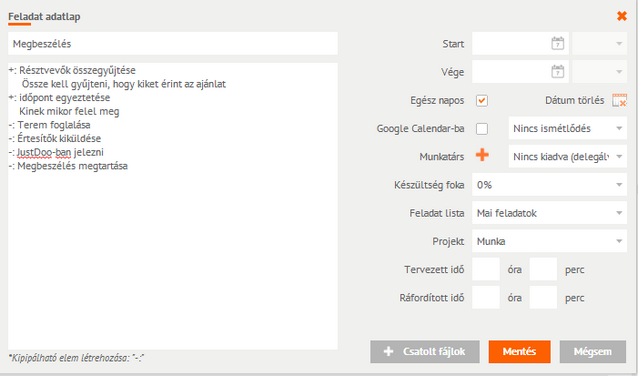Image resolution: width=638 pixels, height=376 pixels.
Task: Open the Nincs kiadva delegation dropdown
Action: click(568, 157)
